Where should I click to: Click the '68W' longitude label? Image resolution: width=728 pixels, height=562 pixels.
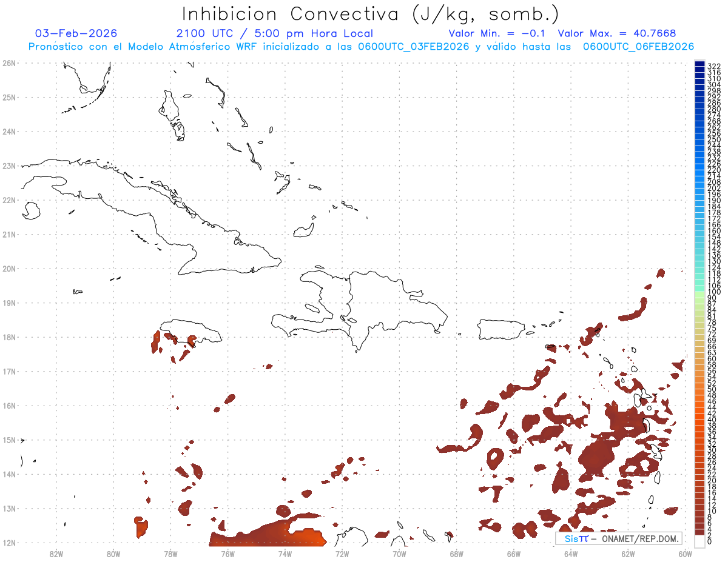pyautogui.click(x=457, y=554)
